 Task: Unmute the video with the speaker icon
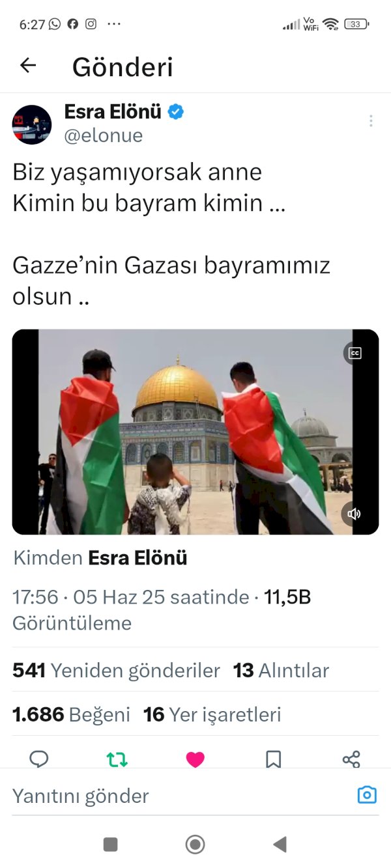[x=355, y=514]
